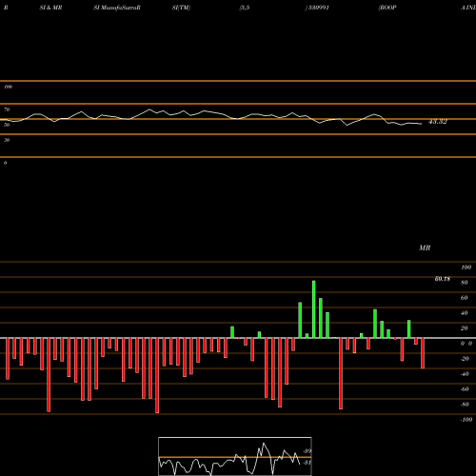Viewport: 476px width, 476px height.
Task: Click the RSI axis label 70
Action: (7, 109)
